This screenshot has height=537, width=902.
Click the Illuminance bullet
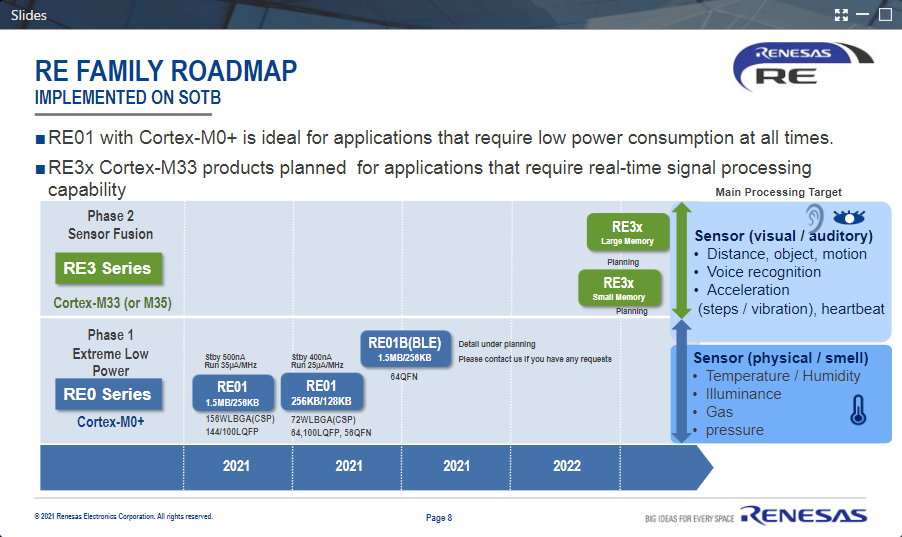[x=743, y=394]
